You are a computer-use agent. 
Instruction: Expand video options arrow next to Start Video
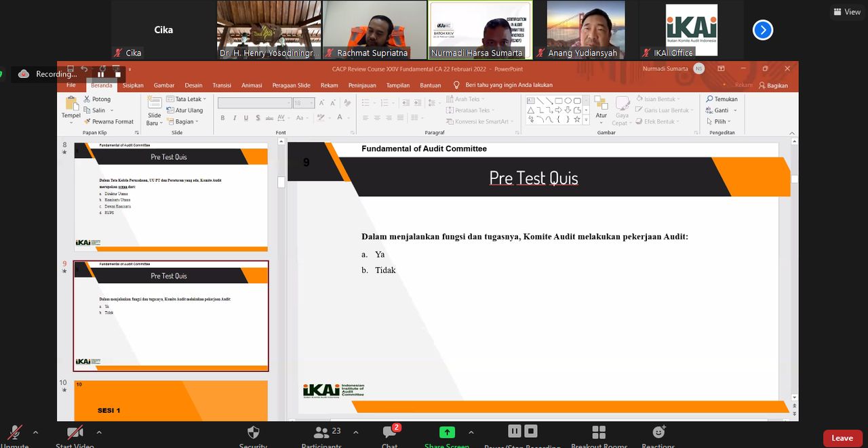coord(99,432)
